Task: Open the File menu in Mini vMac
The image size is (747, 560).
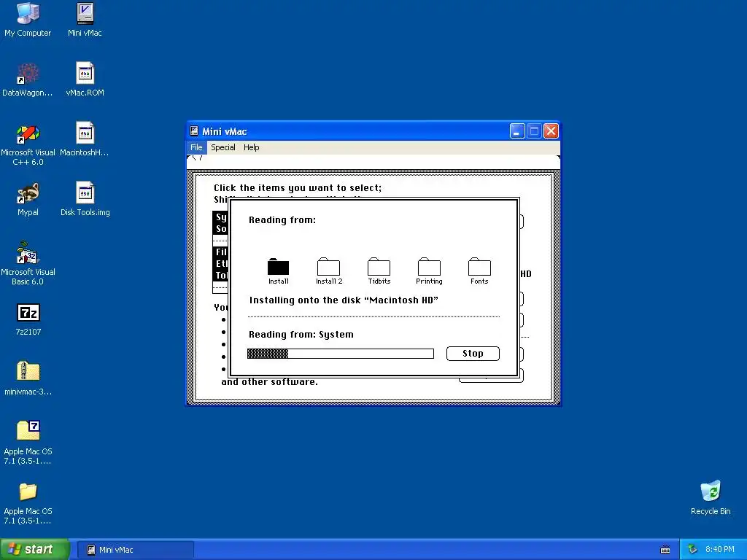Action: pos(196,147)
